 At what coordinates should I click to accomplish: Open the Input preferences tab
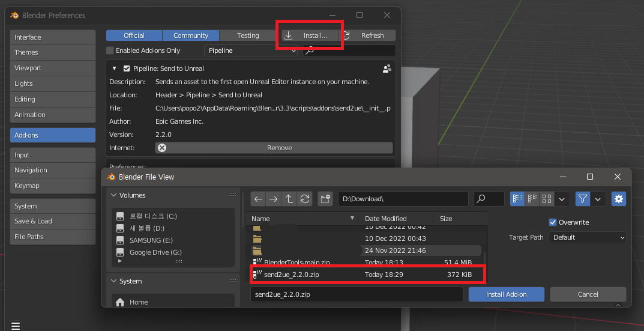pos(53,155)
